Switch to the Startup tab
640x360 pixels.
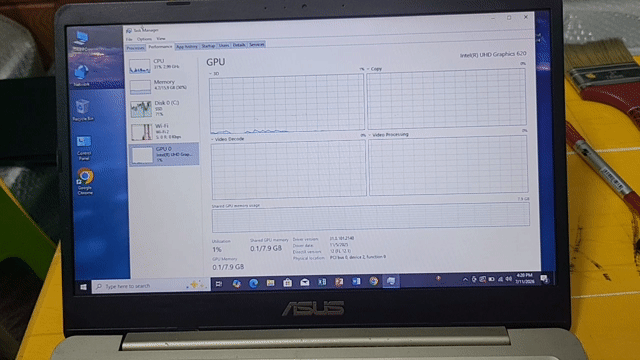tap(208, 46)
